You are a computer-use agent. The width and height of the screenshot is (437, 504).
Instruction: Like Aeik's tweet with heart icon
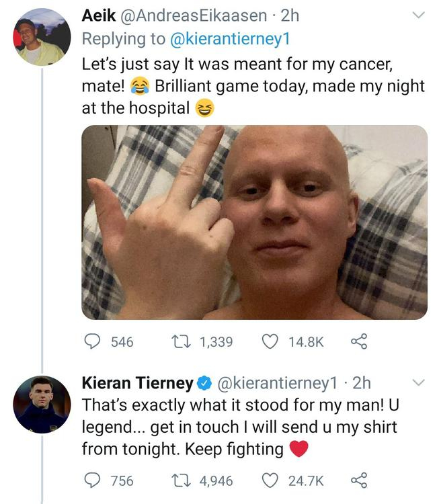pos(270,342)
